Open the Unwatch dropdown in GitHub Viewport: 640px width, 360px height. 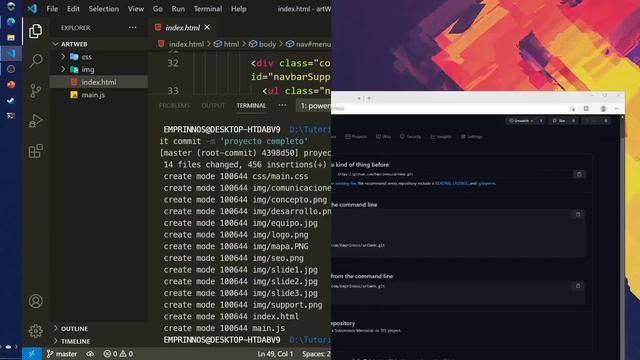(521, 121)
